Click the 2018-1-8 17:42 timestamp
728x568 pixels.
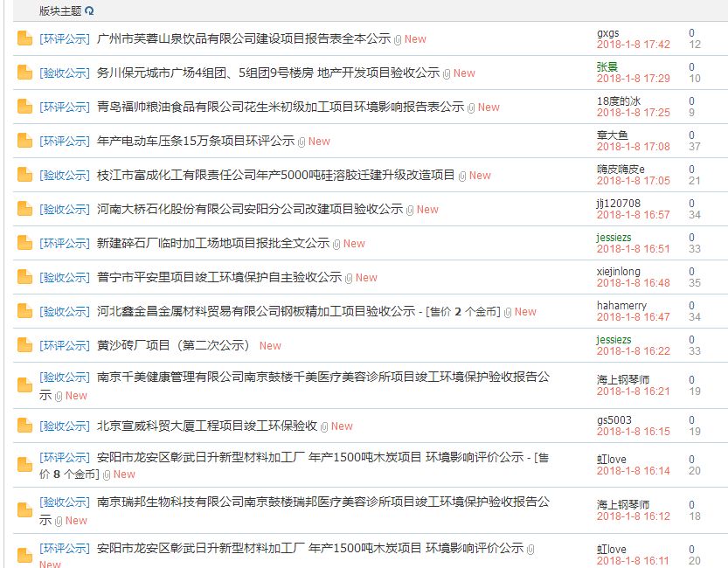tap(634, 45)
